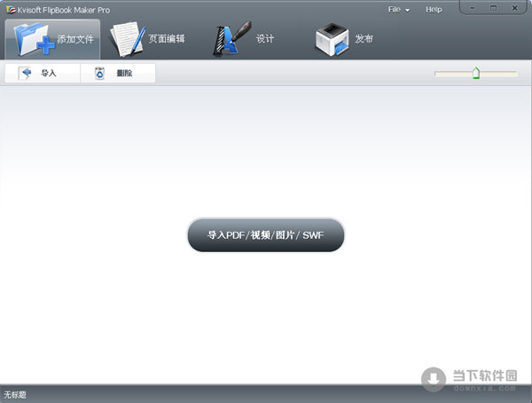Click the green zoom slider handle

click(476, 74)
